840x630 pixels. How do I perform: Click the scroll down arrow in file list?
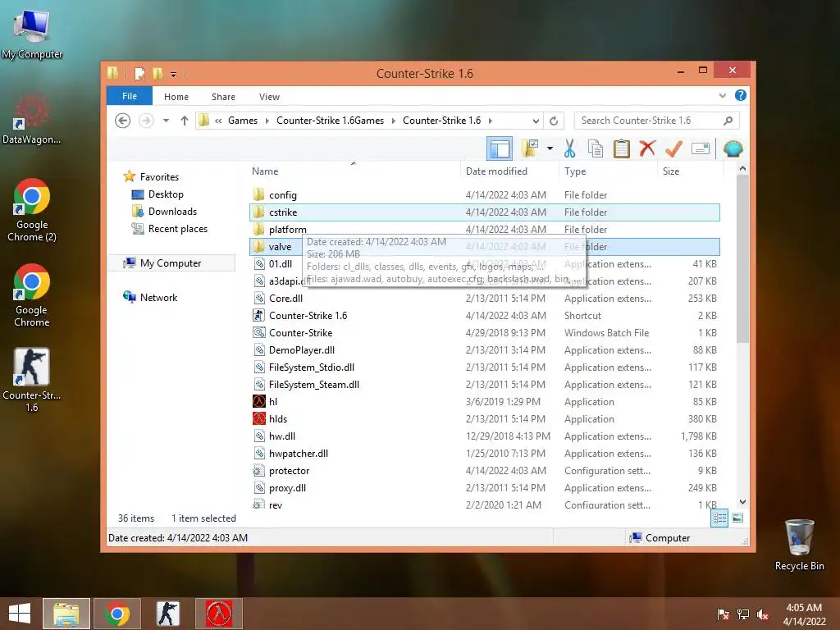[742, 502]
